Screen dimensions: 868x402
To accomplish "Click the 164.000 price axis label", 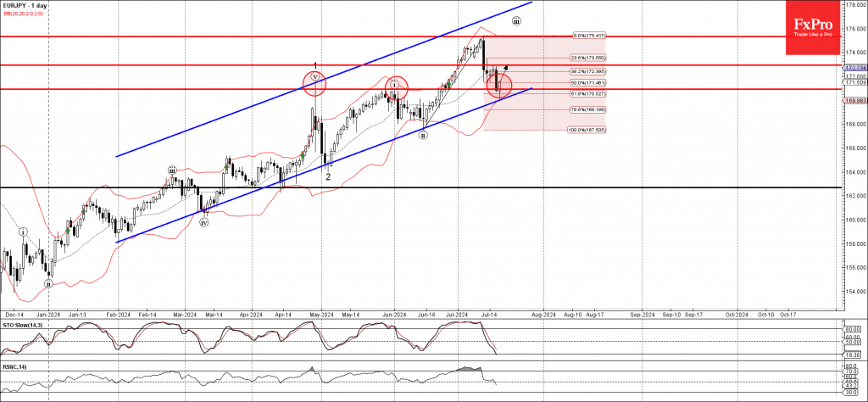I will (x=854, y=171).
